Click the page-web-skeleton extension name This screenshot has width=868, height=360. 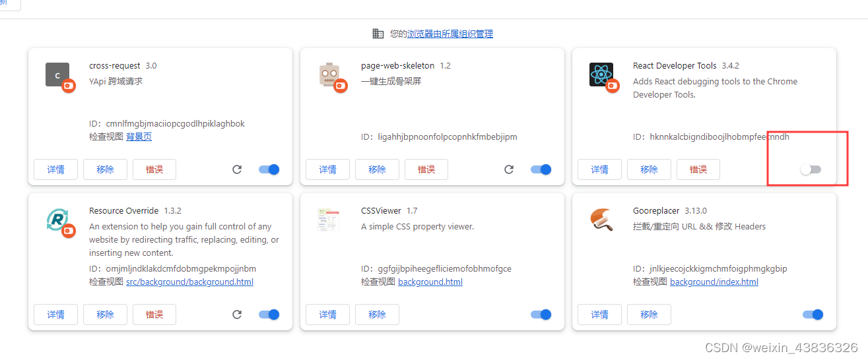coord(398,65)
